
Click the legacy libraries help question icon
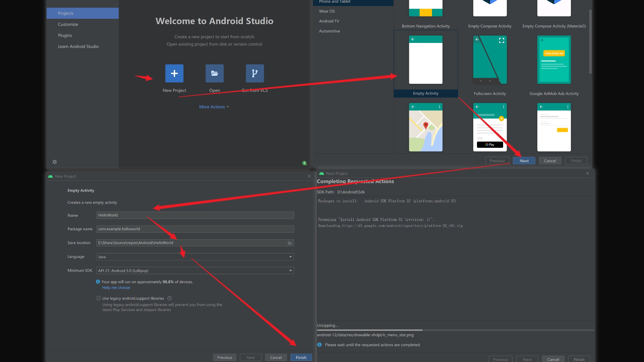click(169, 298)
